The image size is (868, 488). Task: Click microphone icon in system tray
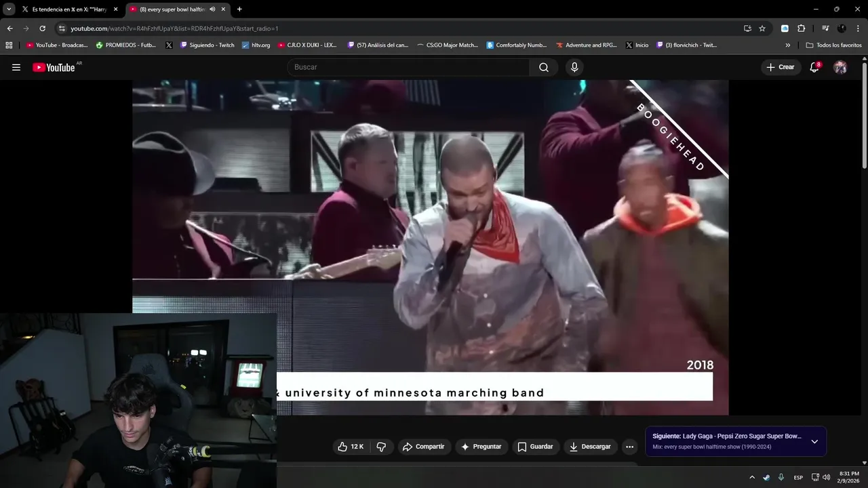[781, 477]
